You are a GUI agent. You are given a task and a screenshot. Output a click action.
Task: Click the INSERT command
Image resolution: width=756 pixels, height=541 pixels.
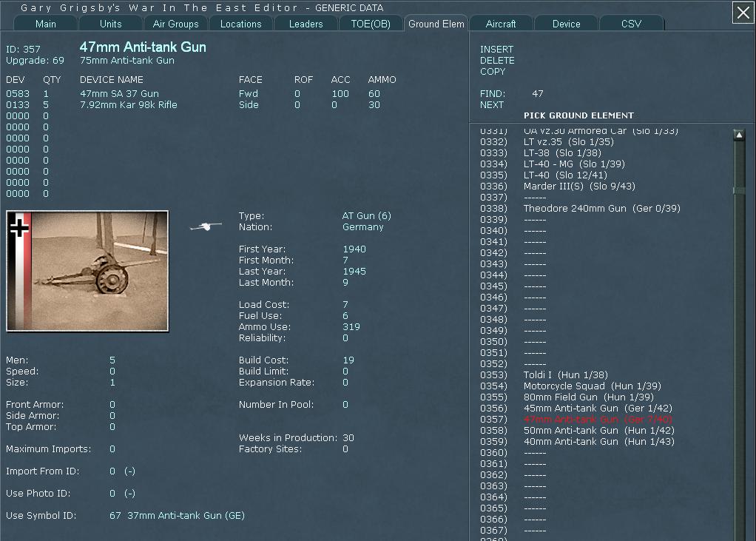pos(496,49)
